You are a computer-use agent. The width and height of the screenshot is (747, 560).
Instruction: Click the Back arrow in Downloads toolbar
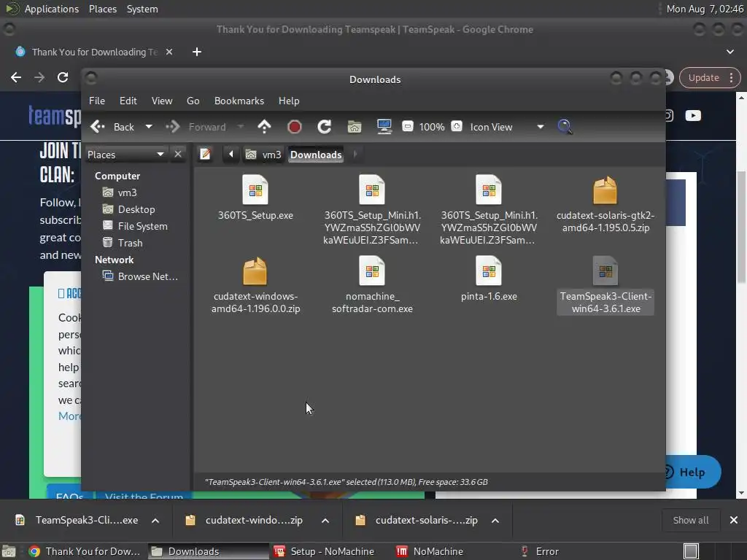pos(112,127)
